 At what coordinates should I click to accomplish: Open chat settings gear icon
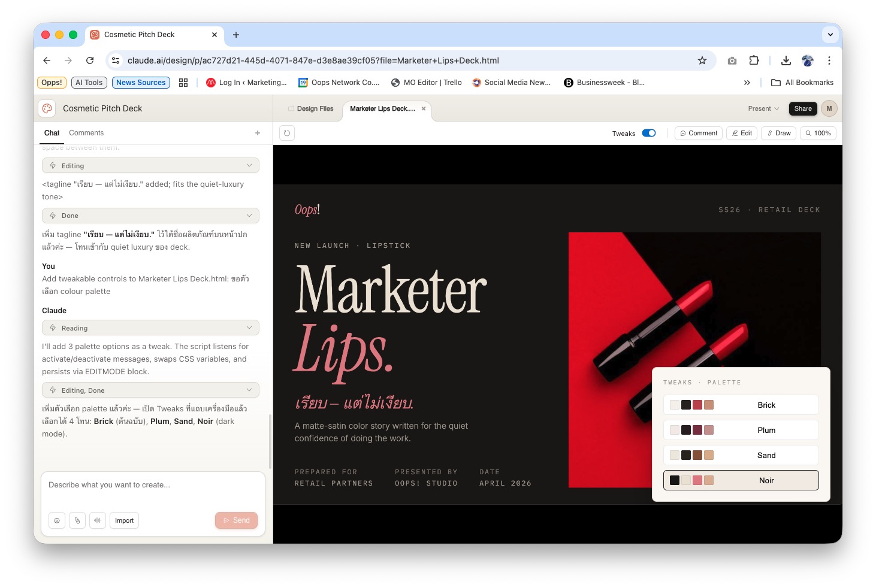coord(57,520)
